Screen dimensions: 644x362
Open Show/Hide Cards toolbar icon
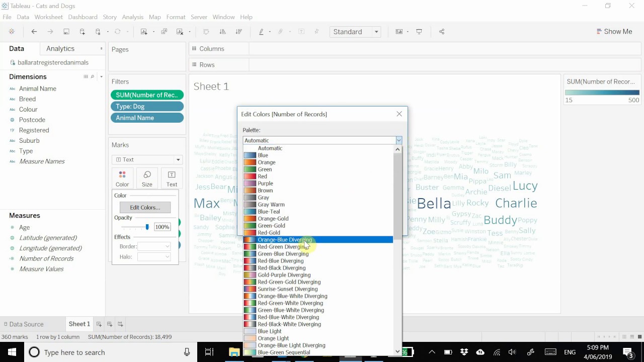pyautogui.click(x=399, y=32)
